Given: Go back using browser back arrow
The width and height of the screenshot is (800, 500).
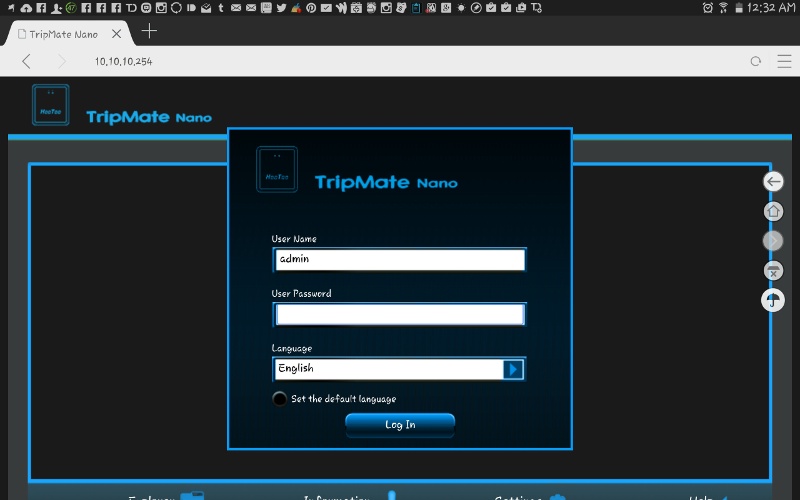Looking at the screenshot, I should pyautogui.click(x=27, y=61).
